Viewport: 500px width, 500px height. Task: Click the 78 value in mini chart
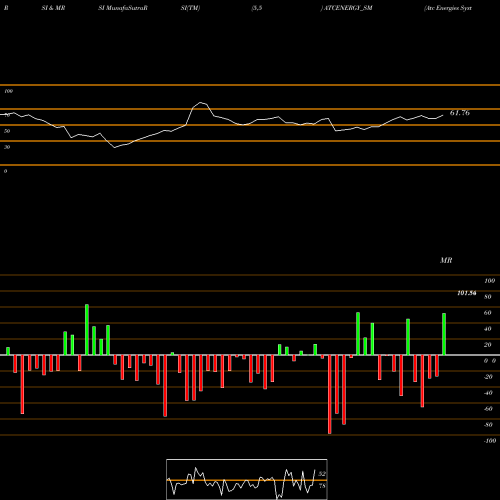[322, 486]
